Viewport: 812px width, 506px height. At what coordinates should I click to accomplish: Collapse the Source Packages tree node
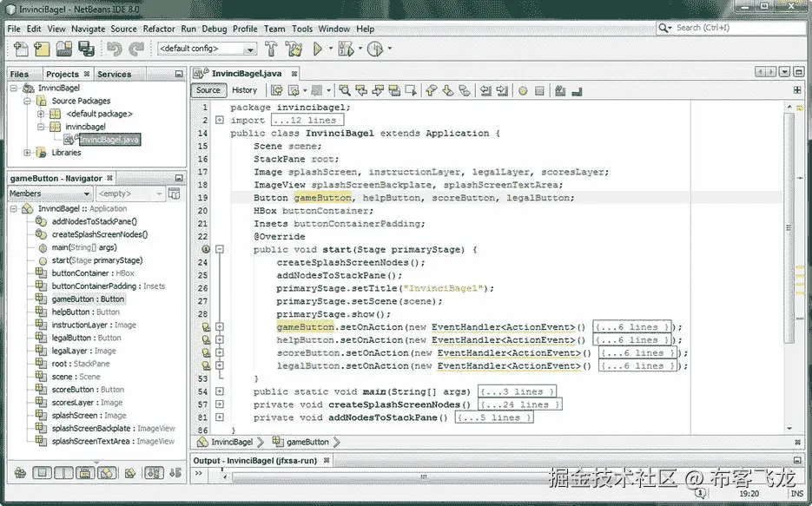click(x=28, y=101)
